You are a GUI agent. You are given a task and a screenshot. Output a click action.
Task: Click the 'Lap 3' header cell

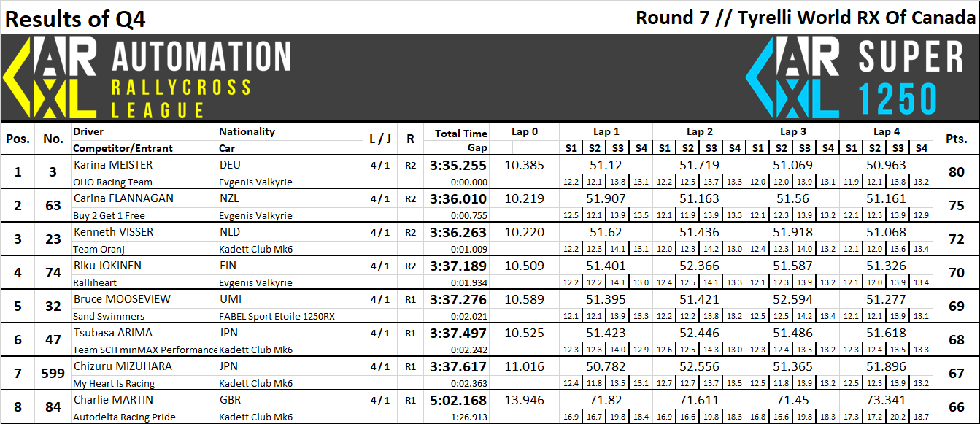(x=792, y=132)
